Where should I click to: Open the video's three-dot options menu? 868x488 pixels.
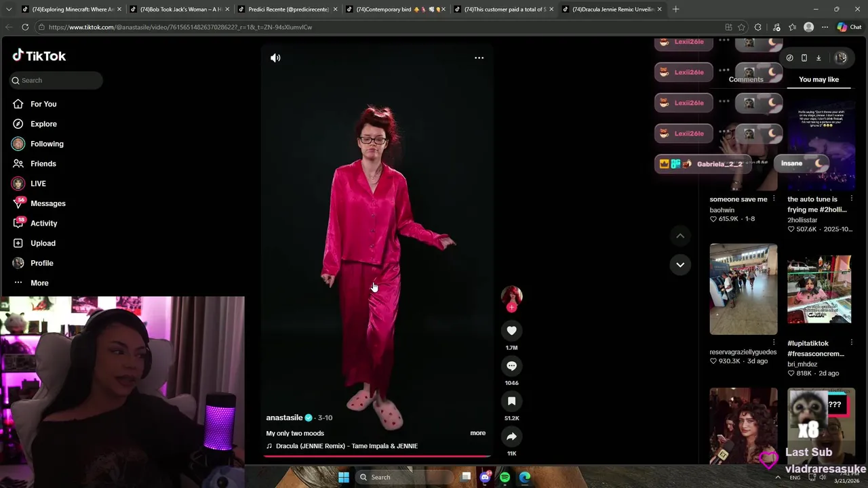click(x=479, y=58)
